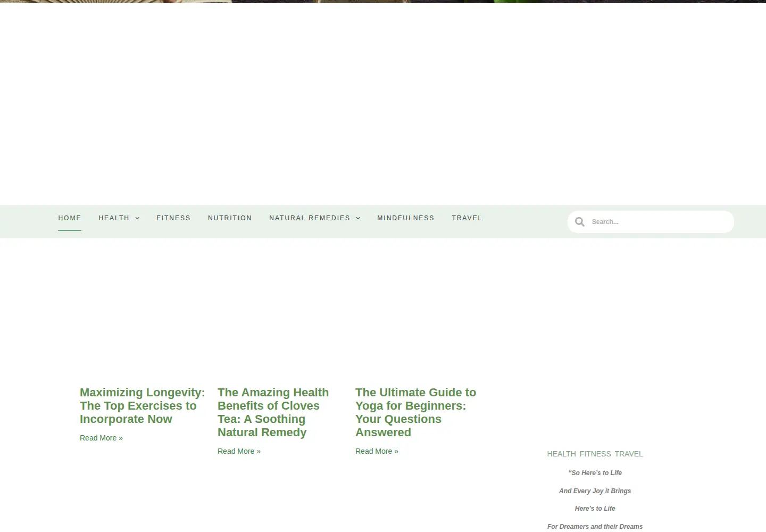
Task: Read More under Maximizing Longevity article
Action: coord(101,438)
